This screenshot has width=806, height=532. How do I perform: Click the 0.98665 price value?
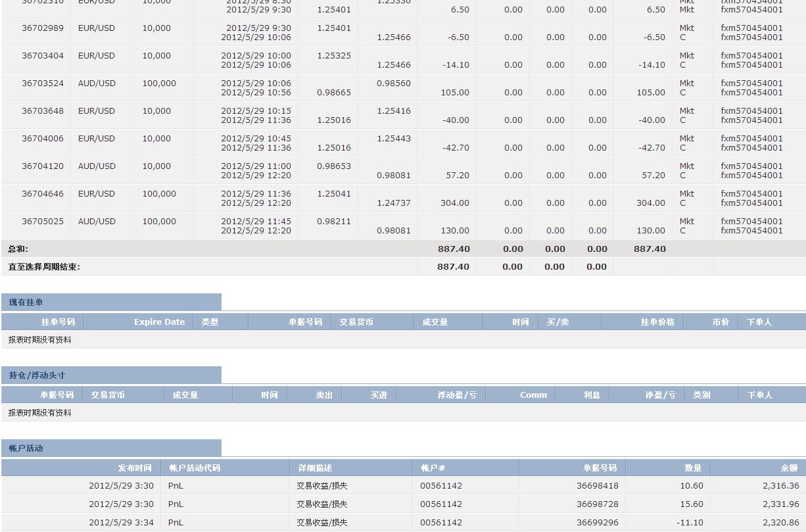coord(334,93)
